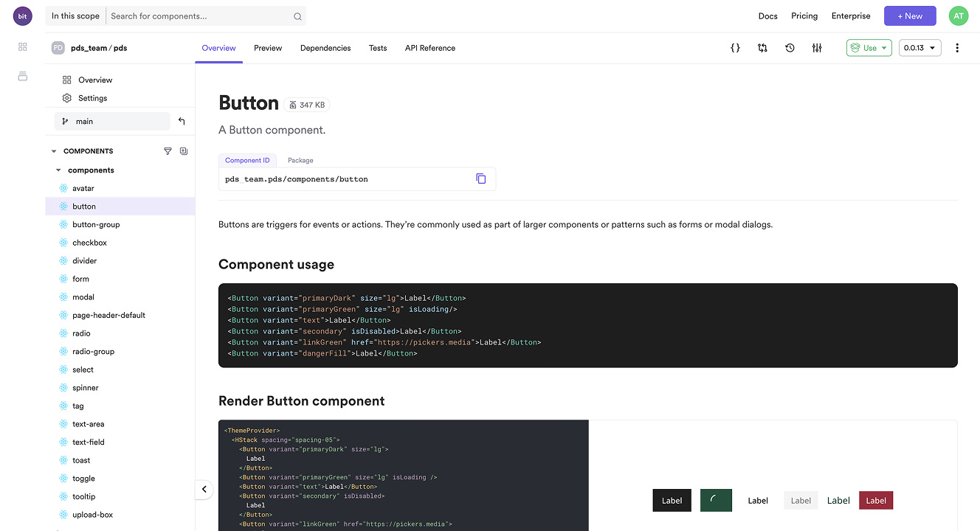This screenshot has height=531, width=980.
Task: Switch to the Dependencies tab
Action: [x=325, y=48]
